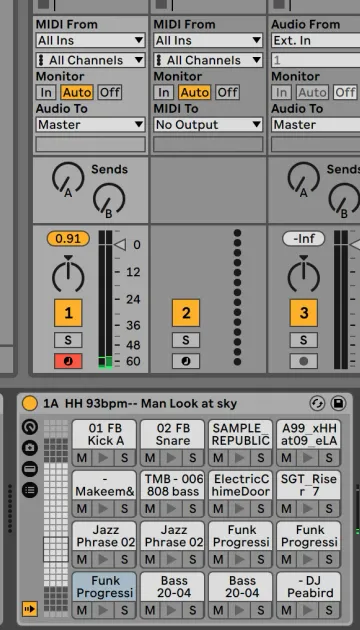Solo track 2 with its S button
360x630 pixels.
click(186, 340)
